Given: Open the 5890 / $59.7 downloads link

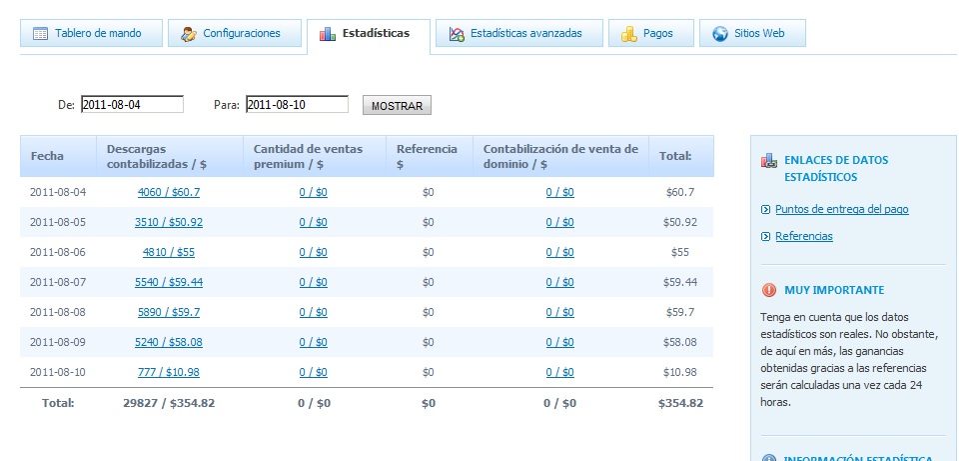Looking at the screenshot, I should (x=169, y=312).
